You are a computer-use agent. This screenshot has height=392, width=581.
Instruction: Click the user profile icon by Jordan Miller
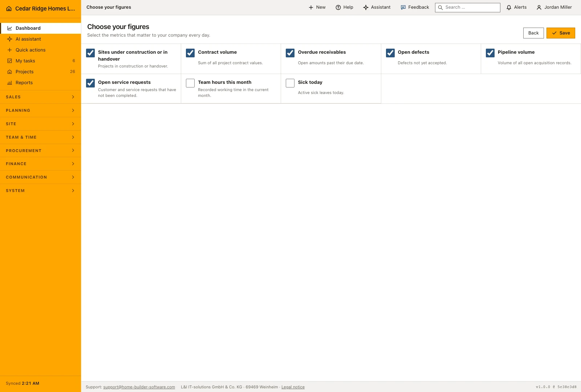coord(539,7)
